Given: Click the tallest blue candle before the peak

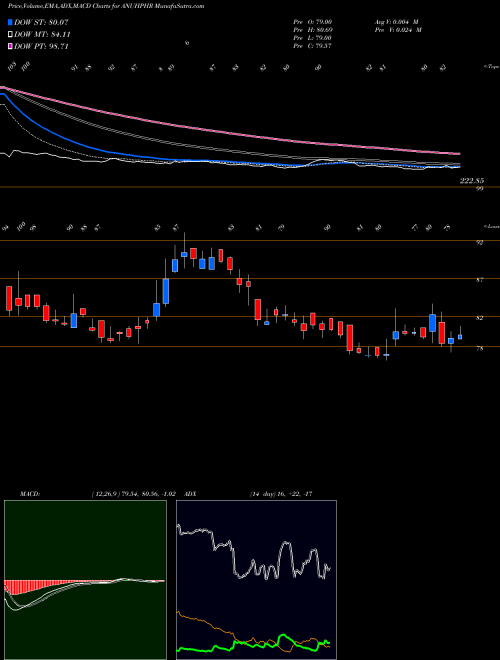Looking at the screenshot, I should tap(166, 291).
